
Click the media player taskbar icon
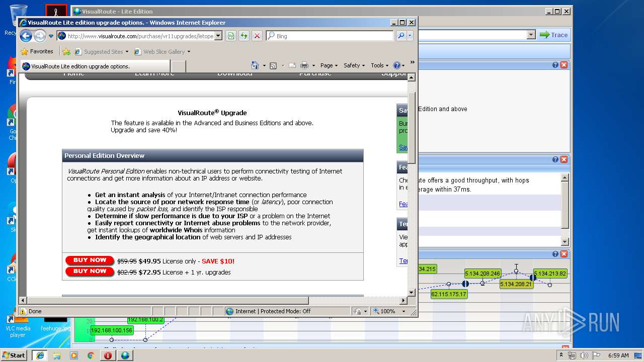click(74, 355)
